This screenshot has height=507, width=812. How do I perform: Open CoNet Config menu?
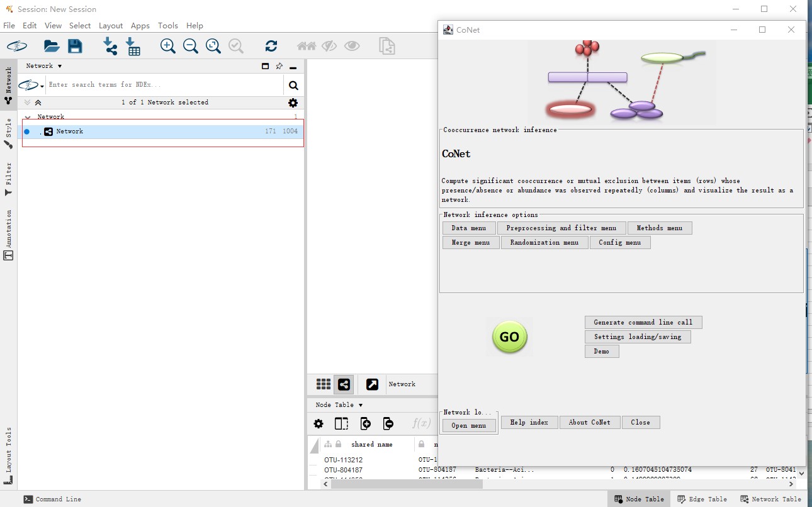pos(620,242)
